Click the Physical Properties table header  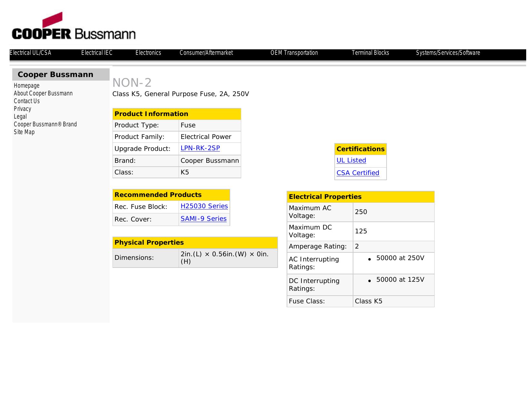[x=195, y=243]
